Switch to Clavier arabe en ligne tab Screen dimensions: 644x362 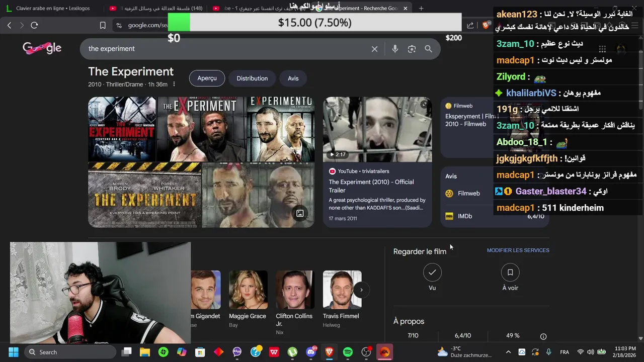[53, 8]
